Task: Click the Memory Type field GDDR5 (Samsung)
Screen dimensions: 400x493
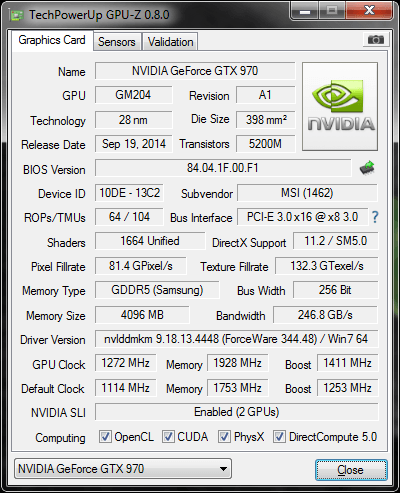Action: (157, 290)
